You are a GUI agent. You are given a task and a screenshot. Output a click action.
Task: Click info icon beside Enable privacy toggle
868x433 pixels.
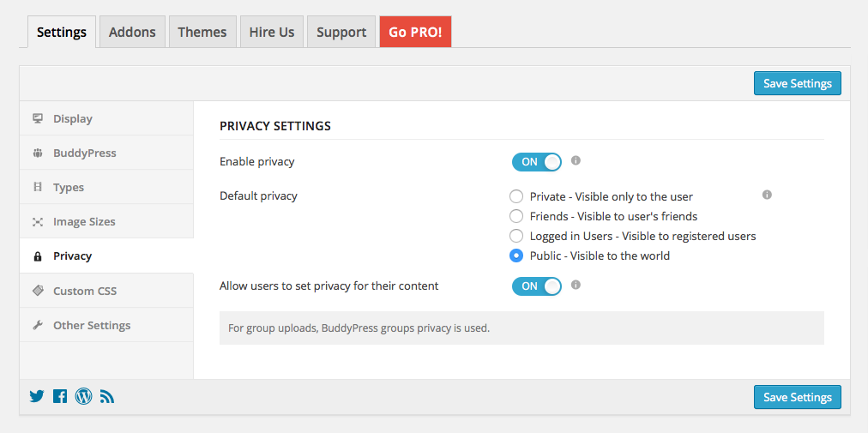coord(576,160)
